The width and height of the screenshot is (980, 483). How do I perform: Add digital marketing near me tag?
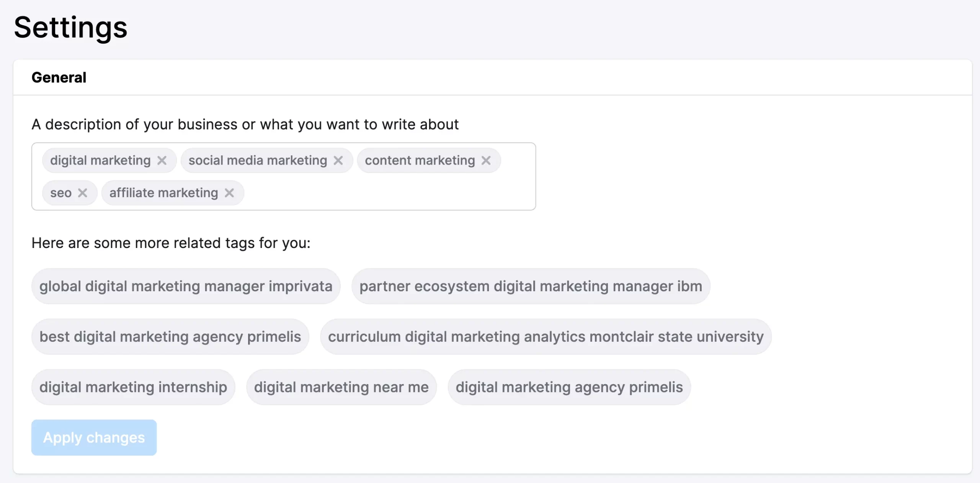(341, 387)
